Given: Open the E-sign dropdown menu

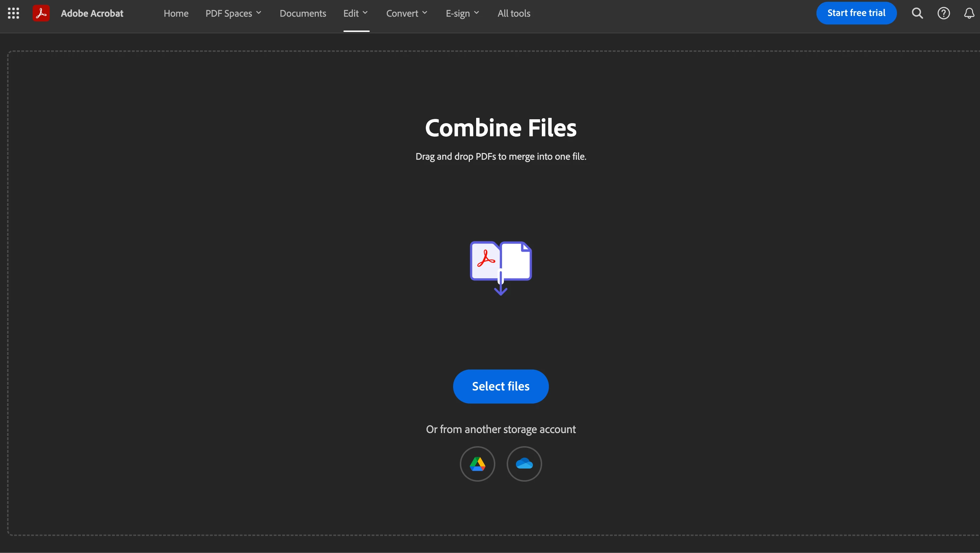Looking at the screenshot, I should tap(462, 13).
